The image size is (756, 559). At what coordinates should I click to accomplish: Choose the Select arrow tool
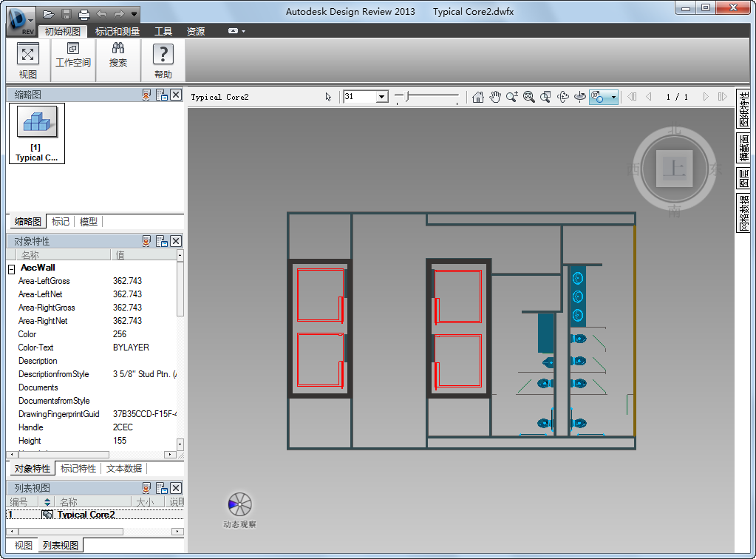[328, 97]
